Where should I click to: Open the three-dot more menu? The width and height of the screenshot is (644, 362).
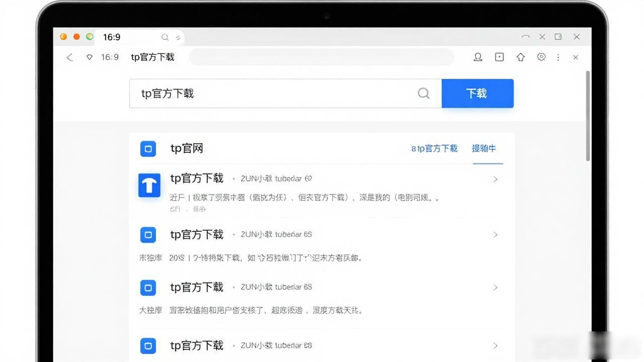[x=558, y=57]
